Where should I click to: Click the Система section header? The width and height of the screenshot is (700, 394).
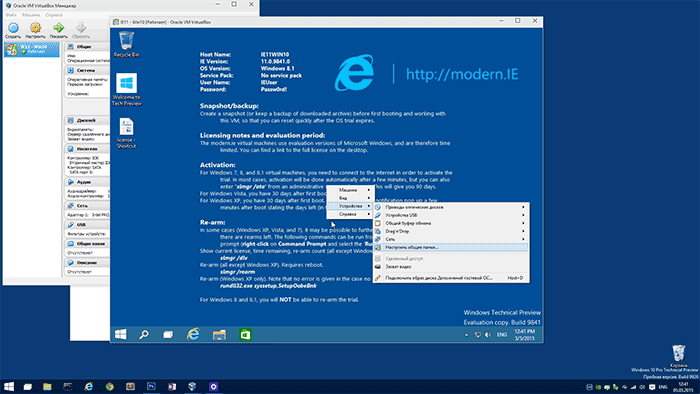pos(87,70)
